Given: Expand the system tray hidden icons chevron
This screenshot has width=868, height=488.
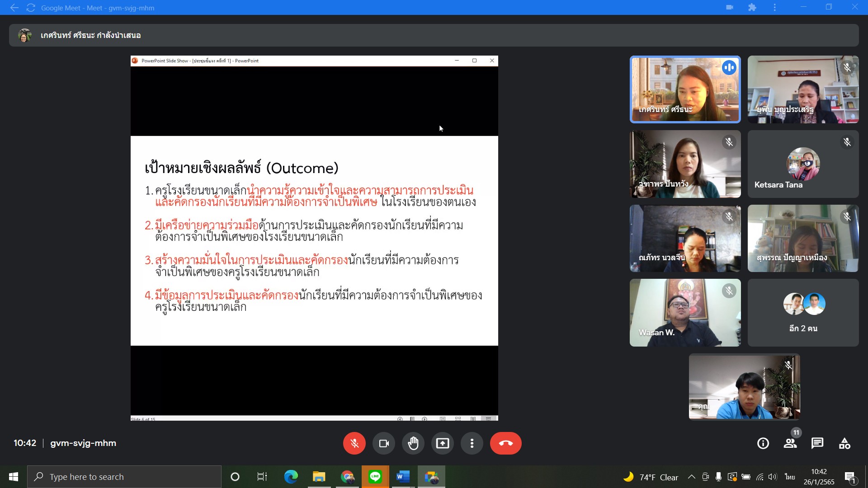Looking at the screenshot, I should [692, 477].
